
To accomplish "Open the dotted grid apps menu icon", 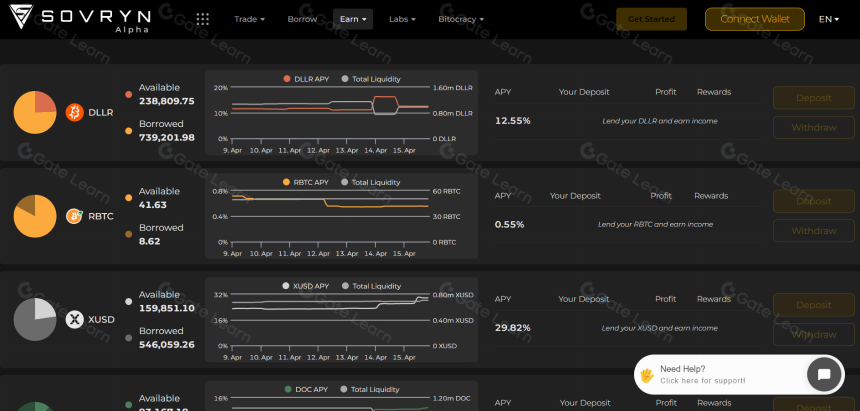I will (x=202, y=19).
